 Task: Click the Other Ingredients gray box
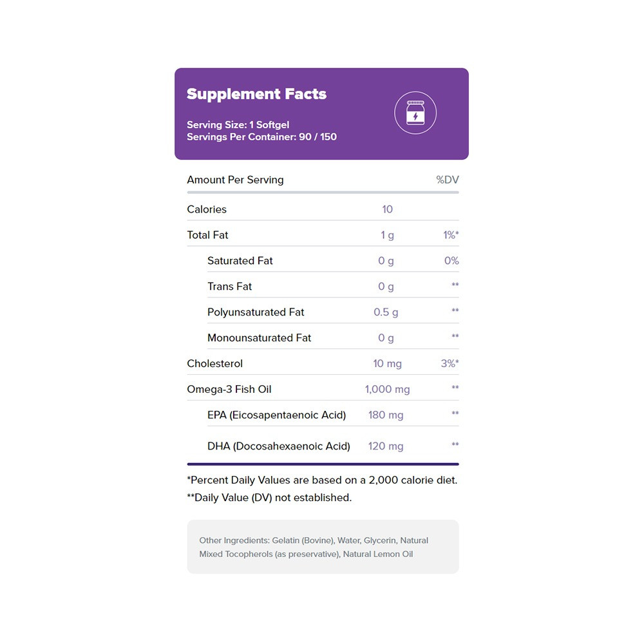[x=323, y=547]
